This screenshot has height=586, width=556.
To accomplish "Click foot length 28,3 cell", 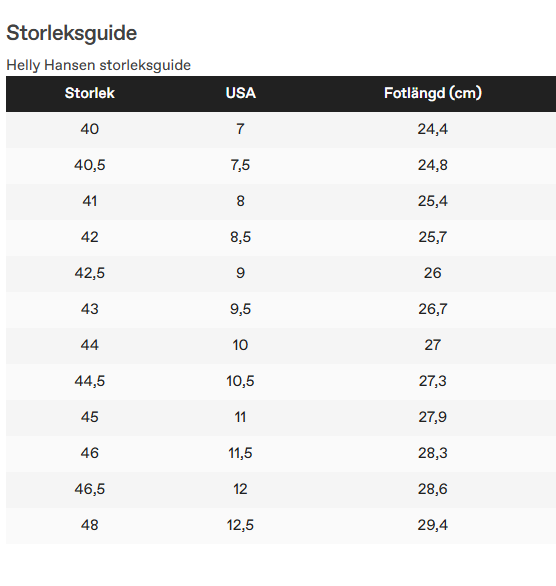I will pos(433,453).
